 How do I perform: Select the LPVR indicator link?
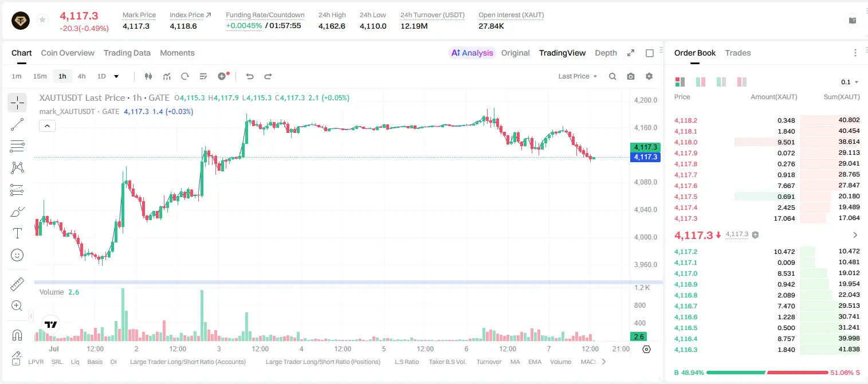36,362
